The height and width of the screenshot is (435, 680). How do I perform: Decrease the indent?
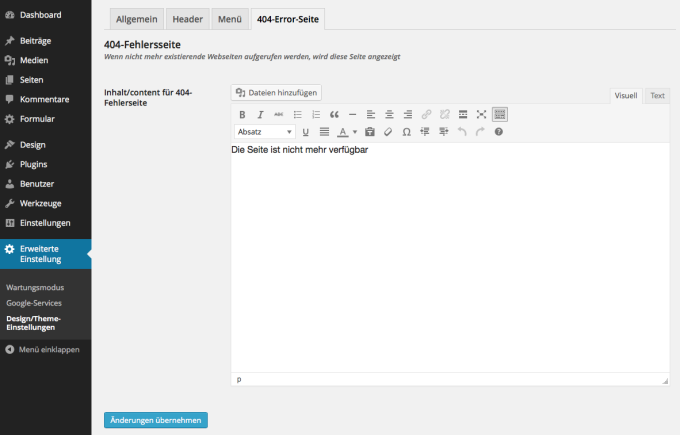[x=425, y=132]
